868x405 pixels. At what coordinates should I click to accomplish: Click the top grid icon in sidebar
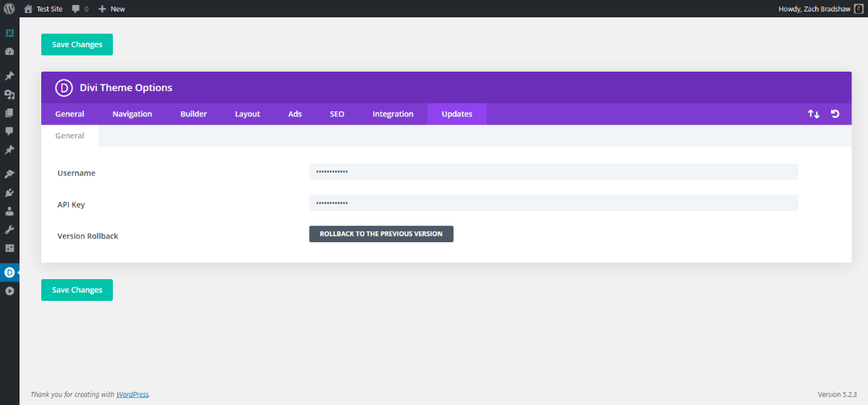pyautogui.click(x=9, y=33)
